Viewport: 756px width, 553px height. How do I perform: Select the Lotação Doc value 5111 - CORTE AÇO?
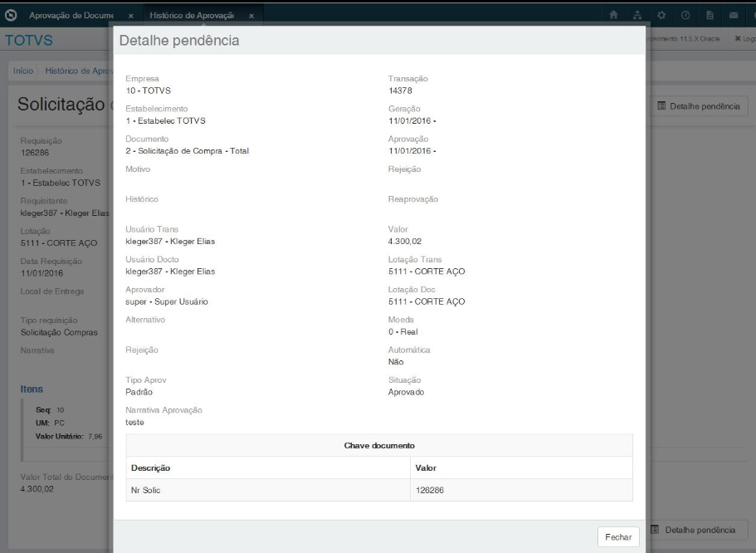click(427, 301)
